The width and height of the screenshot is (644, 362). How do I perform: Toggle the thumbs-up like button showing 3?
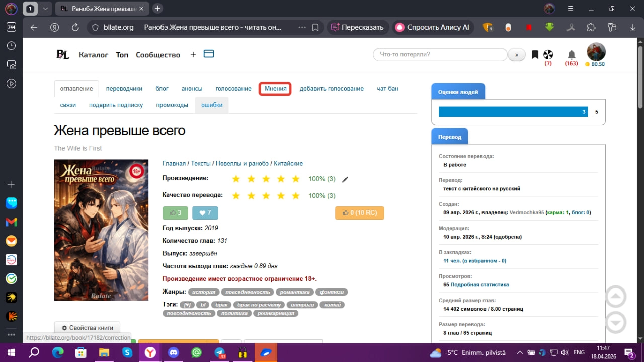(x=176, y=213)
